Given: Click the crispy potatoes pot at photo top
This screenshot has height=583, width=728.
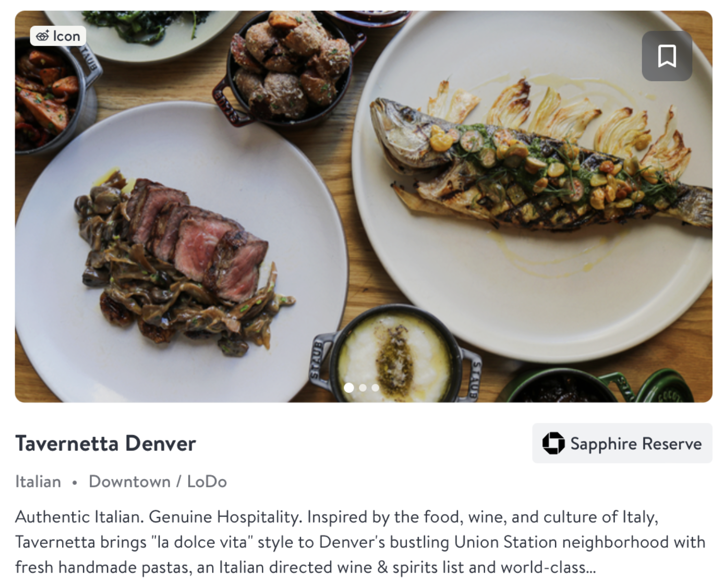Looking at the screenshot, I should click(289, 67).
